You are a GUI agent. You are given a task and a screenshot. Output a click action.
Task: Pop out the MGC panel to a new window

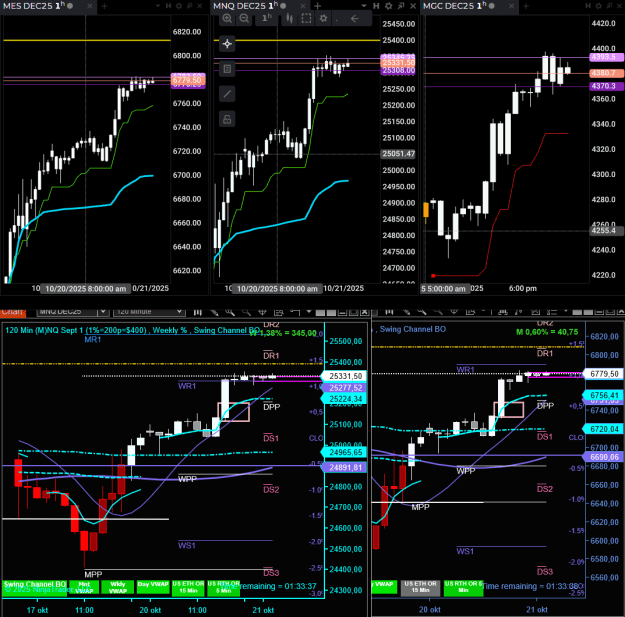(x=609, y=6)
